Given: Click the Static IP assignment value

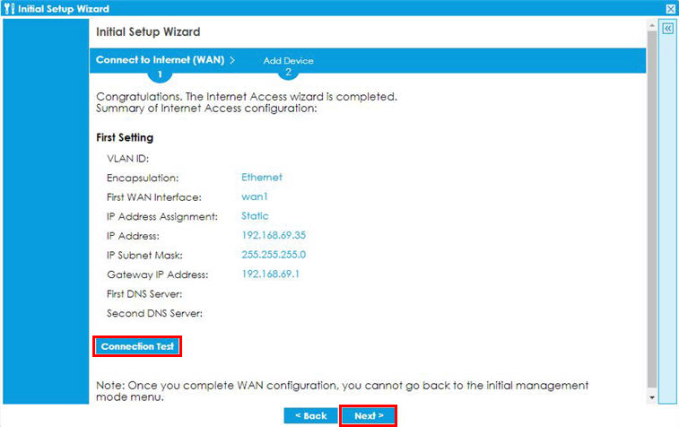Looking at the screenshot, I should (x=255, y=216).
